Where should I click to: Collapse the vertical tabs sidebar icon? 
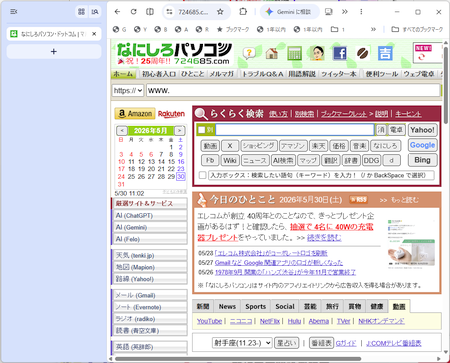click(14, 12)
